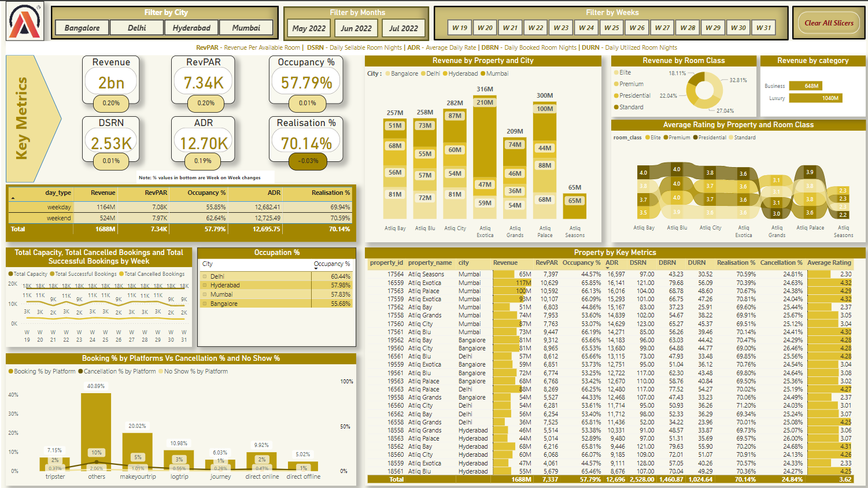The height and width of the screenshot is (488, 868).
Task: Sort by Cancellation % column in property table
Action: tap(781, 263)
